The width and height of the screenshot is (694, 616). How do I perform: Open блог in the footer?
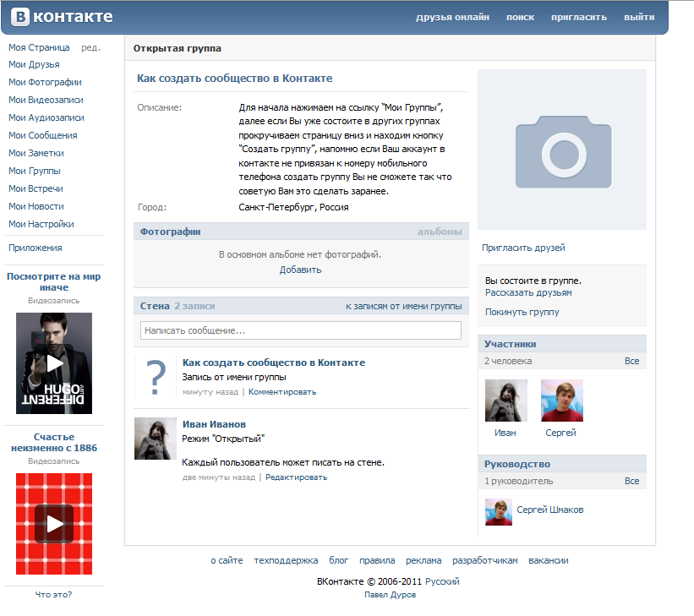click(x=339, y=561)
